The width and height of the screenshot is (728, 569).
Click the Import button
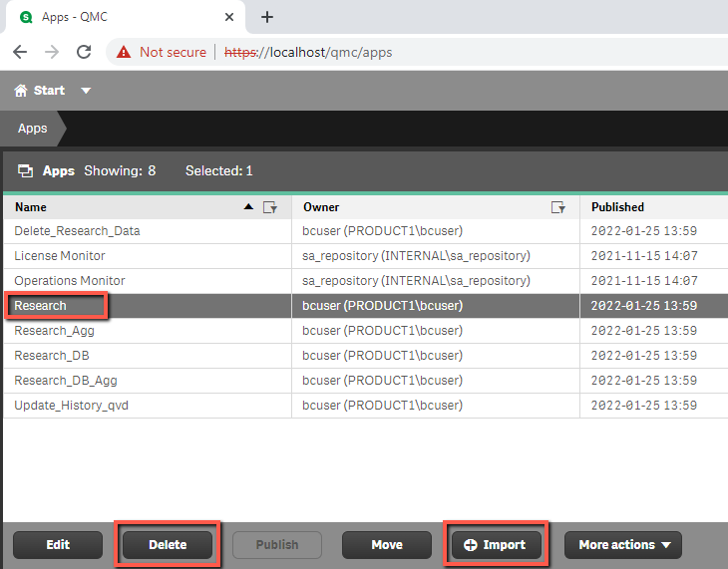(497, 545)
